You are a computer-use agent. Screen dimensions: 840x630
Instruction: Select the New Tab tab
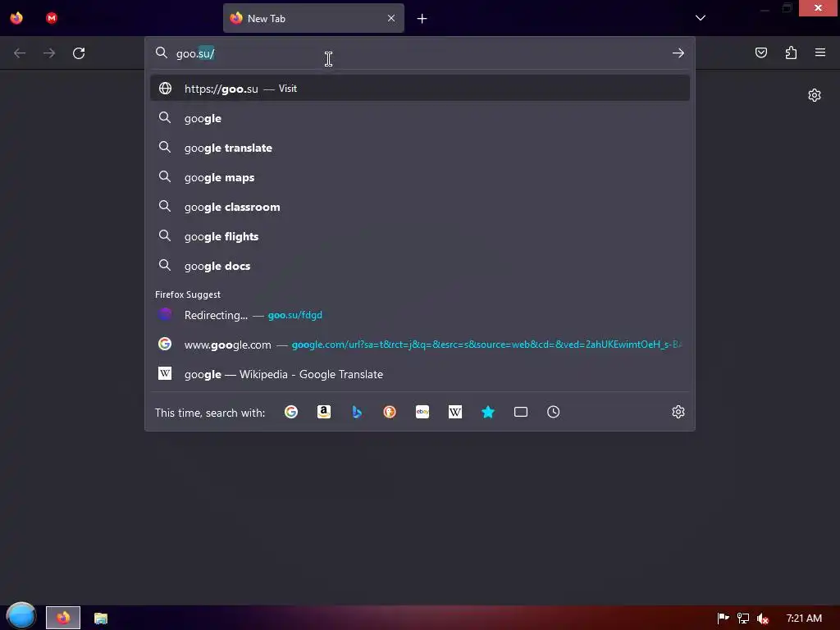click(x=313, y=18)
